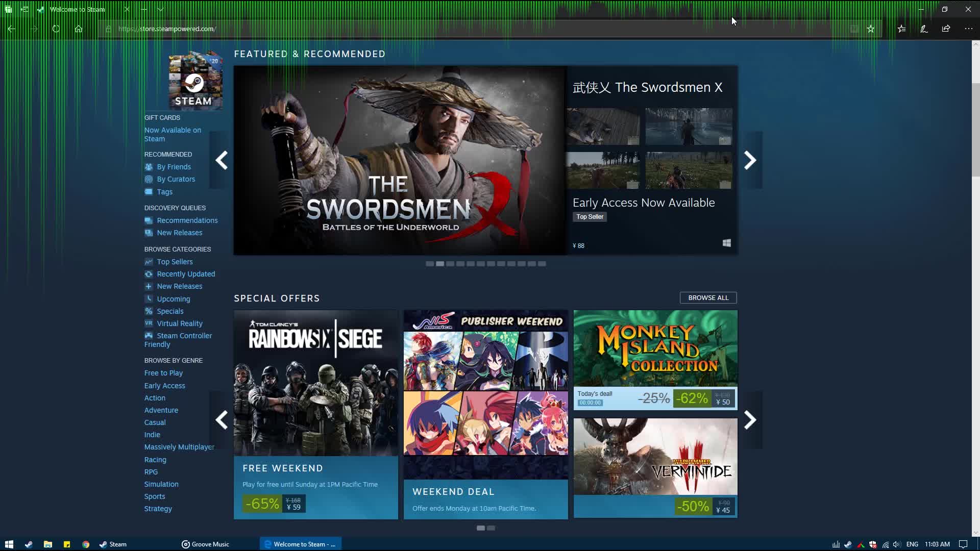
Task: Click the page vertical scrollbar thumb
Action: (975, 130)
